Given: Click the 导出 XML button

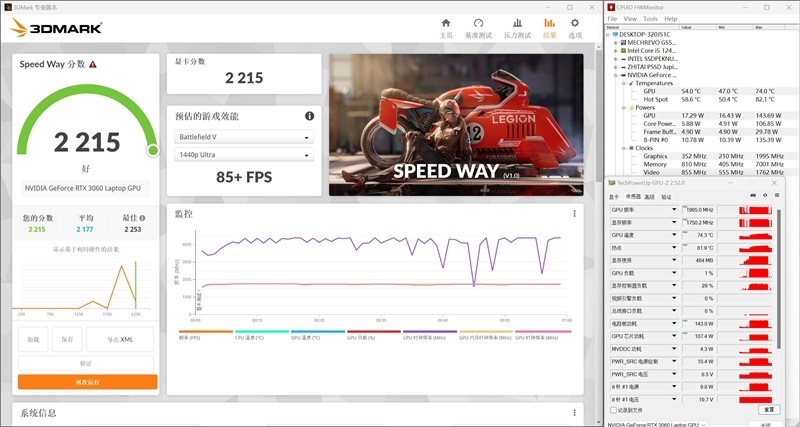Looking at the screenshot, I should pos(120,339).
